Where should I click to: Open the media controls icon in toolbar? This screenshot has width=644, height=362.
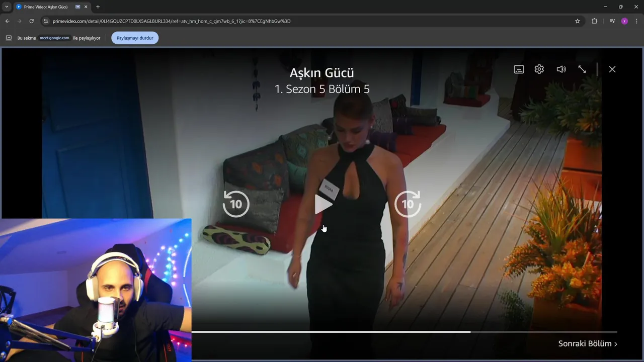(x=612, y=21)
